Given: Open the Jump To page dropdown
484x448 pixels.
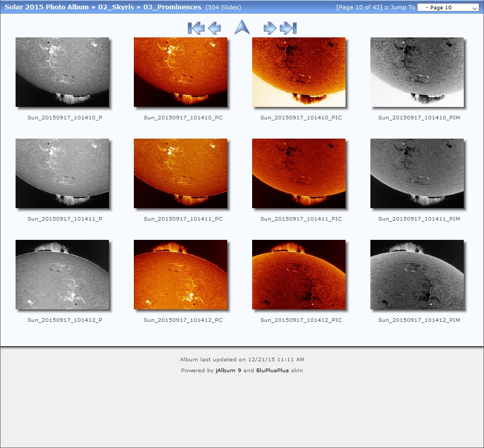Looking at the screenshot, I should (x=448, y=7).
